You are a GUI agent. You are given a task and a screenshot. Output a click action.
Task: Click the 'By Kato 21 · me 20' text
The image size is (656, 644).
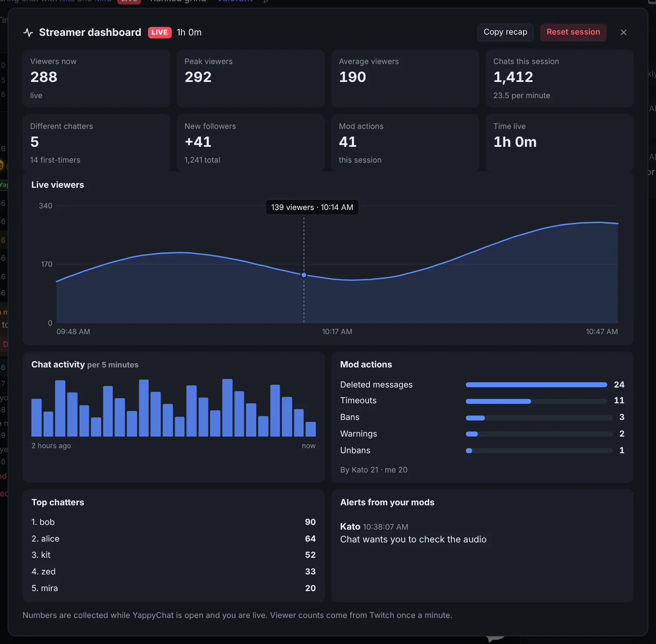[374, 470]
